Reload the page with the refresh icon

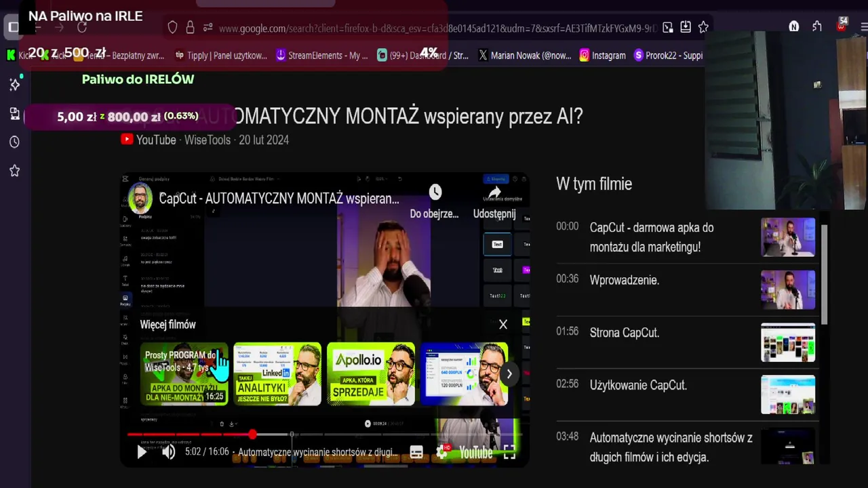[82, 27]
